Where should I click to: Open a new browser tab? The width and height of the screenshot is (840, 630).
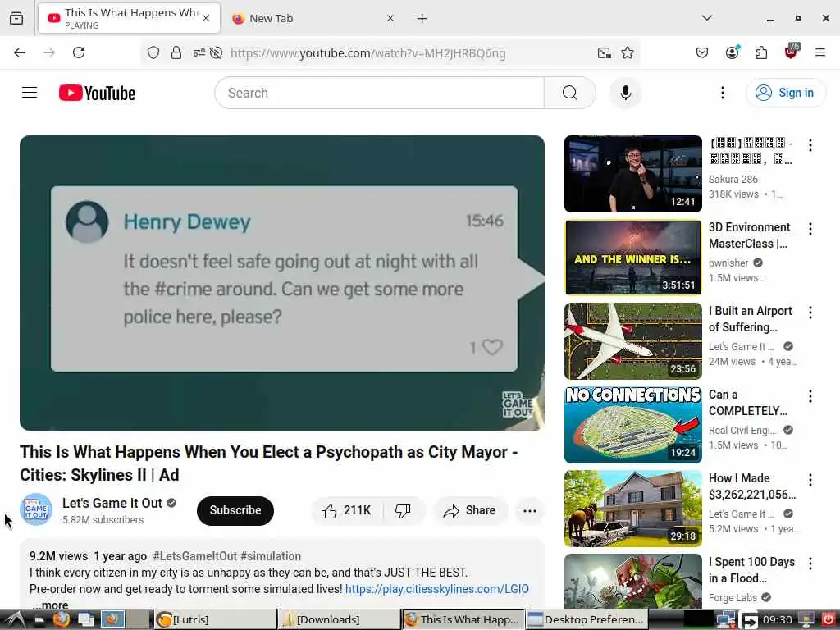click(x=422, y=19)
